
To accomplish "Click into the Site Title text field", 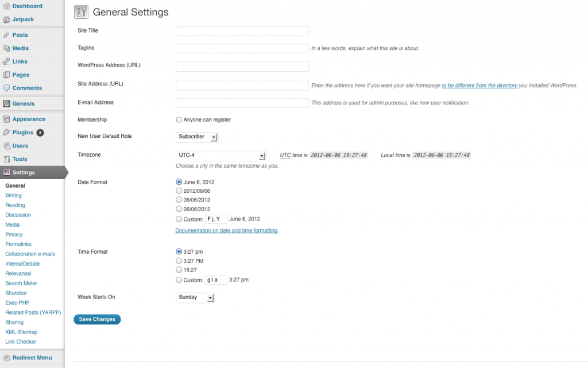I will (x=242, y=31).
